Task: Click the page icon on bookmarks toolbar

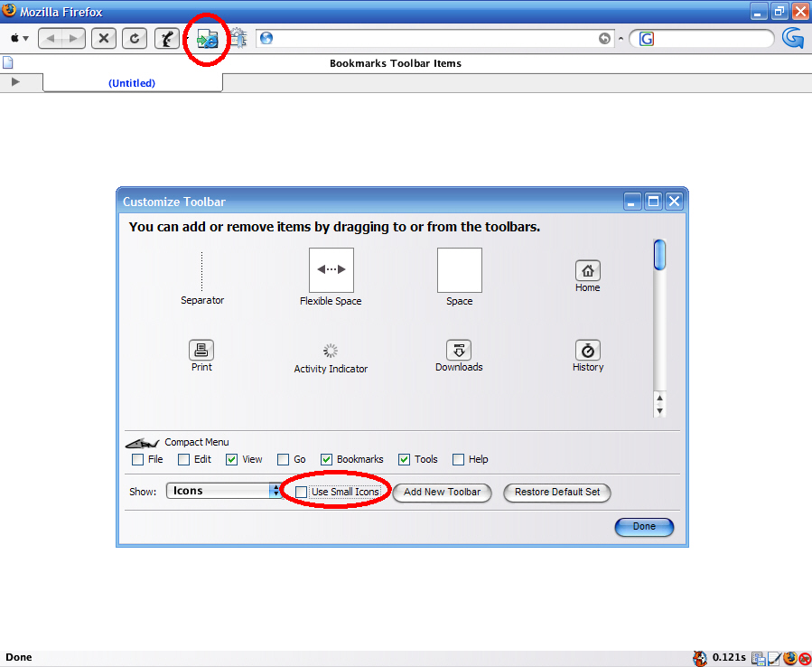Action: pos(8,62)
